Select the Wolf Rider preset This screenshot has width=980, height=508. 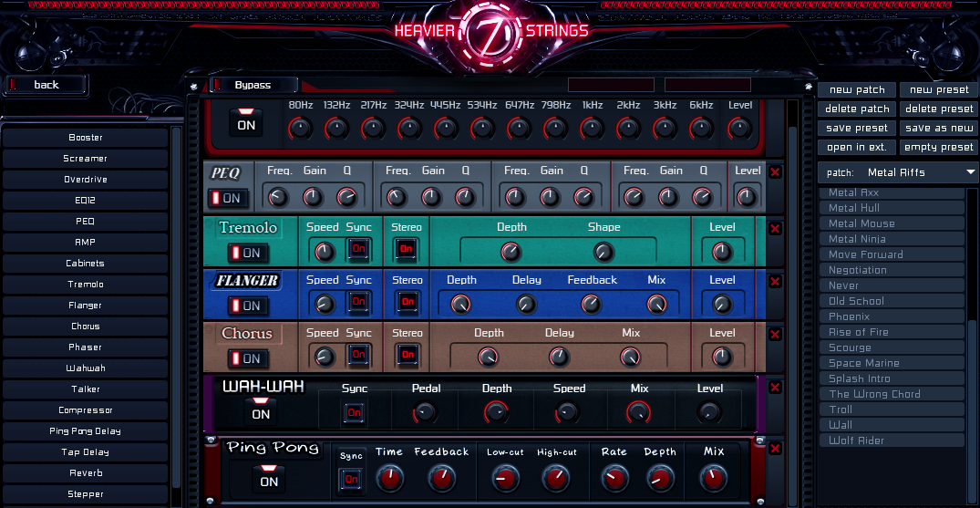pos(892,441)
